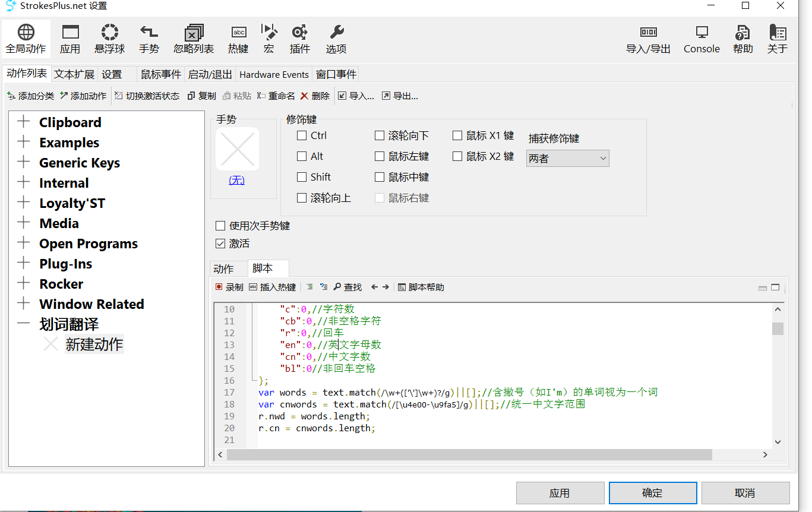The image size is (812, 512).
Task: Select the 新建动作 action item
Action: (x=94, y=344)
